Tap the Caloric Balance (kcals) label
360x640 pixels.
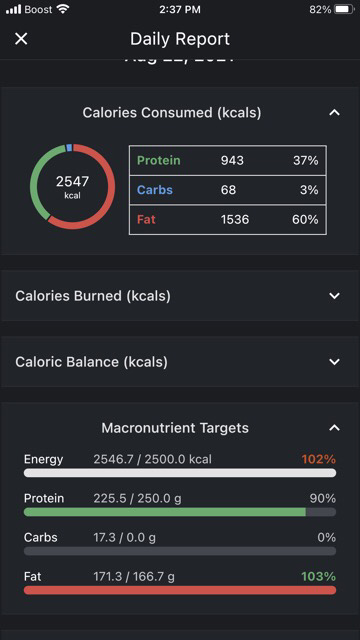(x=91, y=362)
